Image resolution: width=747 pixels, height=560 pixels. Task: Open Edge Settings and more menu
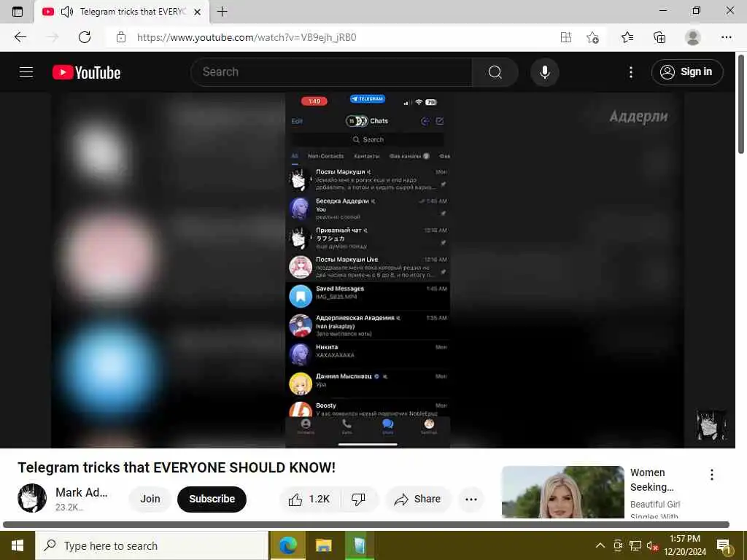(726, 37)
